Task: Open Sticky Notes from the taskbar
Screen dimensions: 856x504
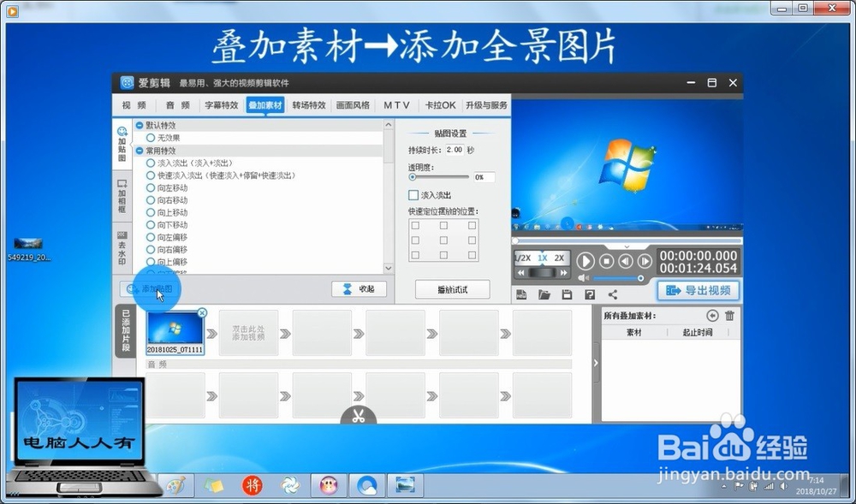Action: point(213,485)
